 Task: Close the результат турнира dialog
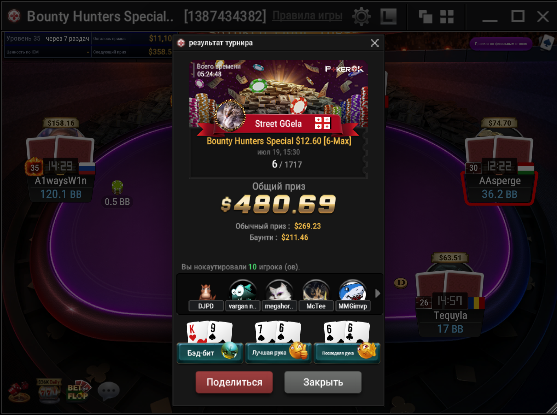374,43
